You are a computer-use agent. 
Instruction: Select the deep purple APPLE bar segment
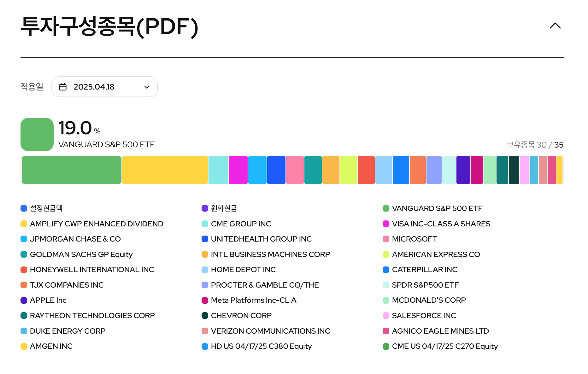tap(463, 170)
